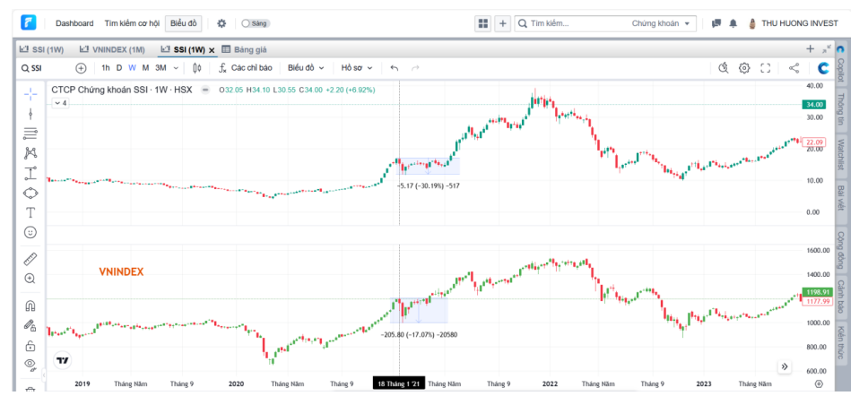
Task: Open chart settings gear icon
Action: (744, 68)
